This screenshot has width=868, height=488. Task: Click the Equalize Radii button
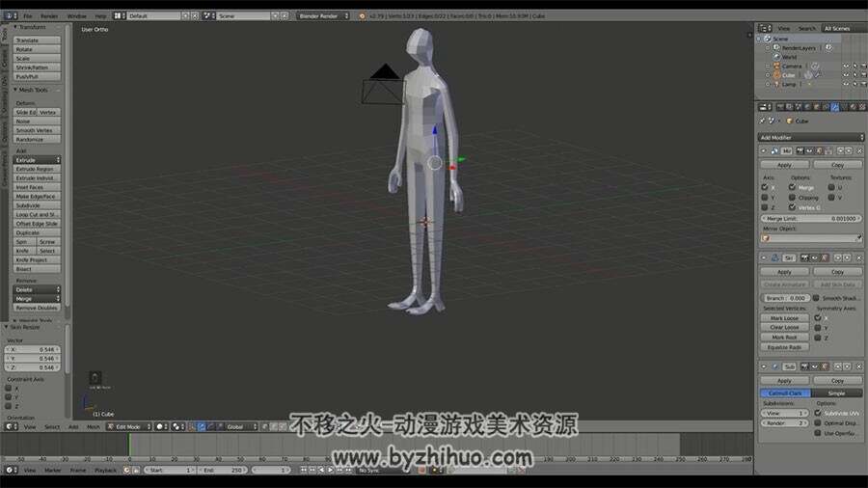click(784, 347)
